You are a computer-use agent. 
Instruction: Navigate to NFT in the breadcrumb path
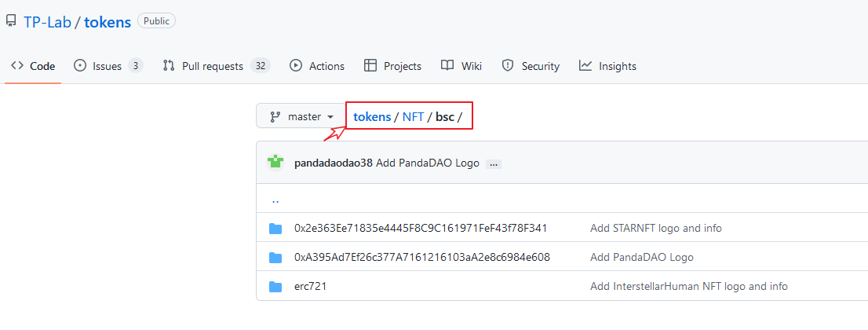tap(413, 117)
